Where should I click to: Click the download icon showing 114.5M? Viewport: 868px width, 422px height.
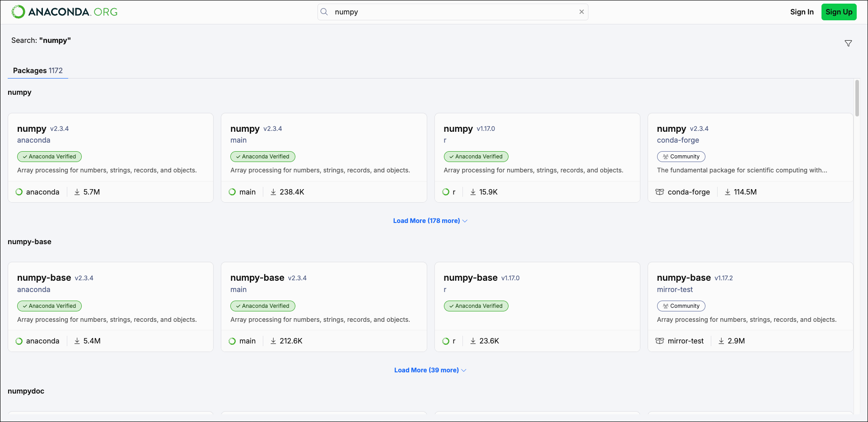pos(727,192)
